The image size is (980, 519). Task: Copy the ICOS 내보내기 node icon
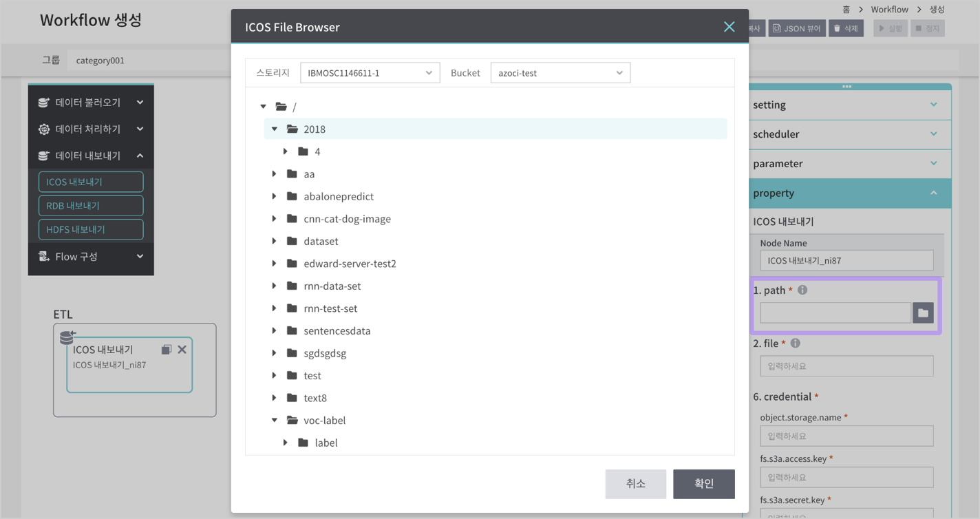166,350
